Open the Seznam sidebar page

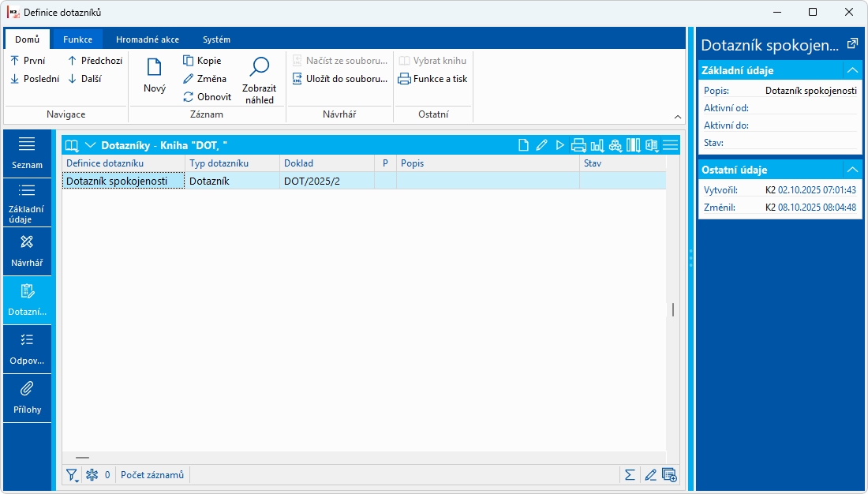[27, 153]
